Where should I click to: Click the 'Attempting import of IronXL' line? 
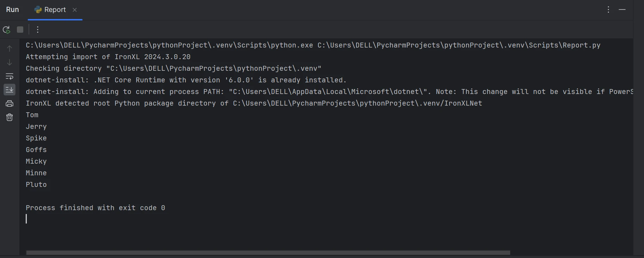pos(108,57)
